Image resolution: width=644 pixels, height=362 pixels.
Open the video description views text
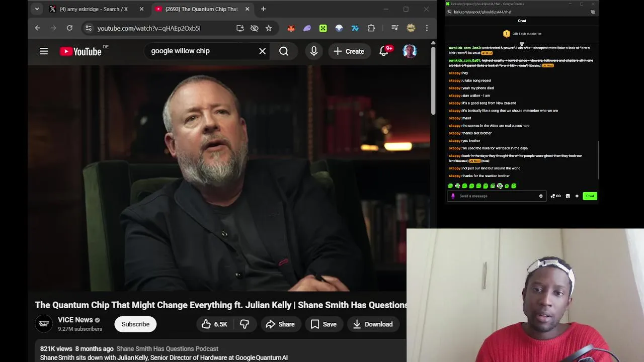click(56, 348)
